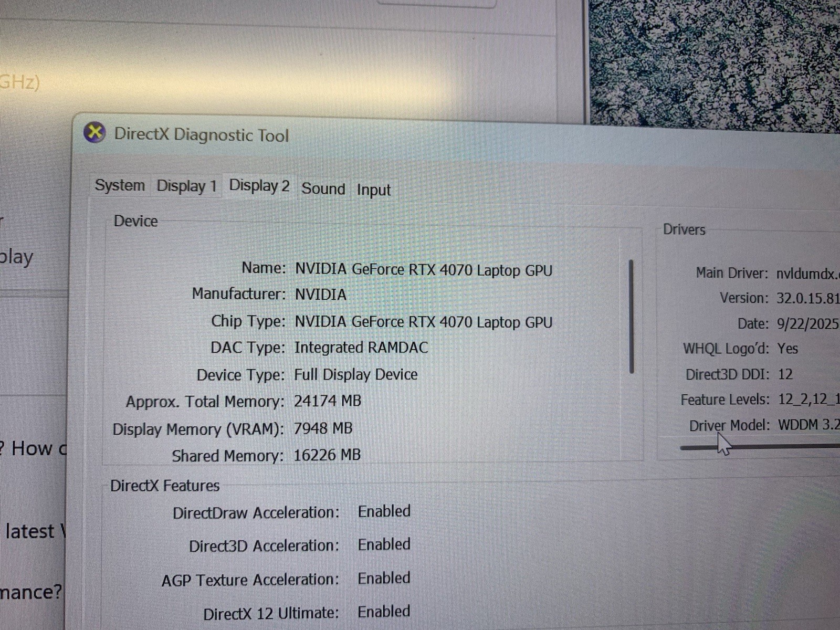840x630 pixels.
Task: Click the driver Date 9/22/2025 value
Action: point(808,323)
